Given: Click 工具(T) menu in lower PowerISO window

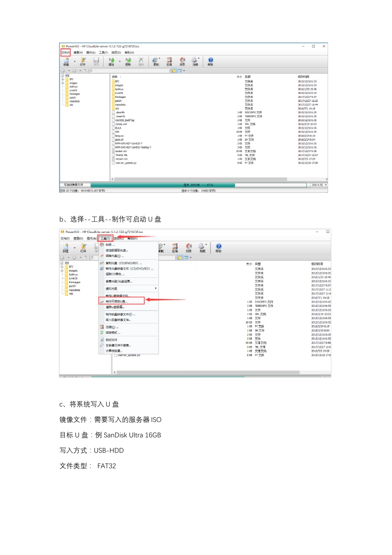Looking at the screenshot, I should [x=105, y=238].
